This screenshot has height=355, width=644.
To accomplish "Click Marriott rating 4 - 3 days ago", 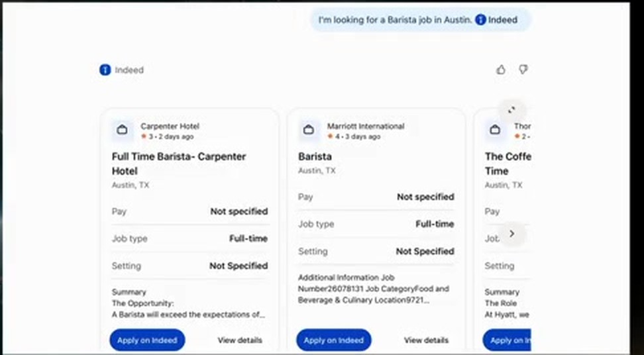I will pyautogui.click(x=354, y=136).
